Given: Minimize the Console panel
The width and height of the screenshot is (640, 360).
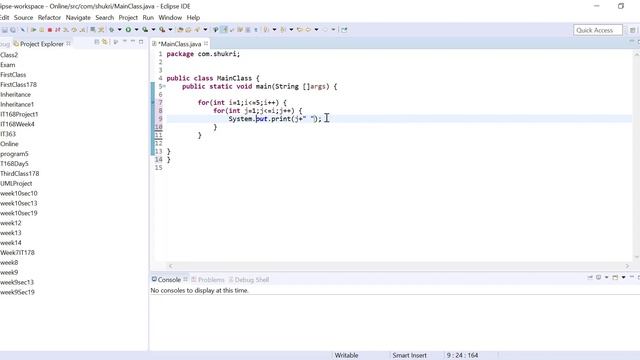Looking at the screenshot, I should coord(632,277).
